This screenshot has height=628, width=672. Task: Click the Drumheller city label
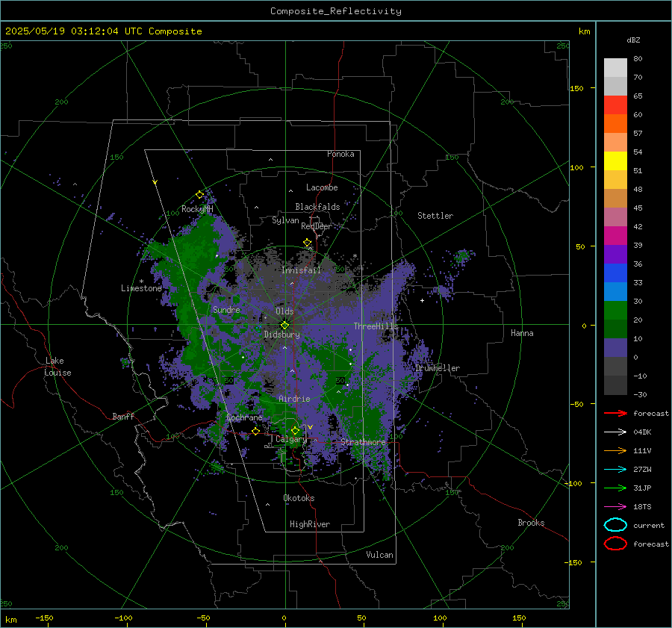coord(438,368)
